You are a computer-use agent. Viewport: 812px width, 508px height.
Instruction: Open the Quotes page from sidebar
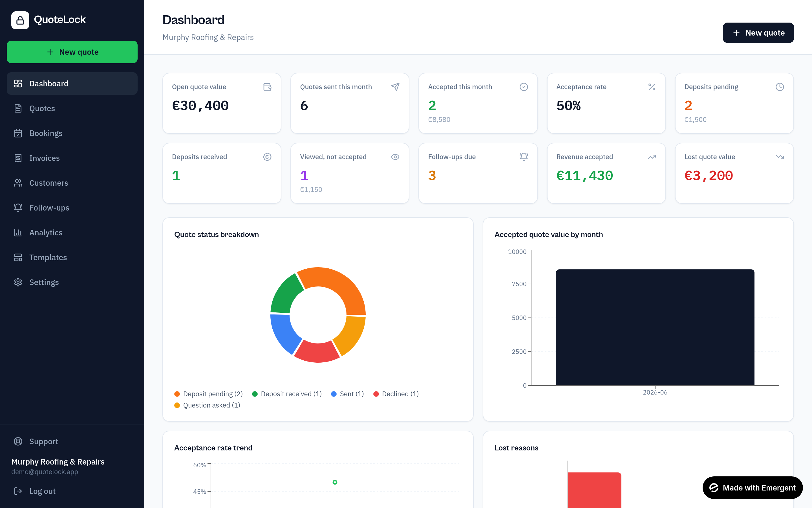[72, 108]
